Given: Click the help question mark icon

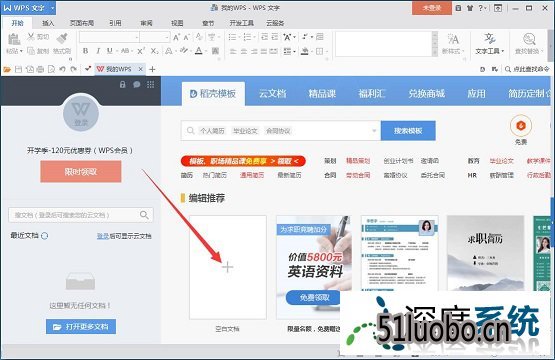Looking at the screenshot, I should (x=480, y=8).
